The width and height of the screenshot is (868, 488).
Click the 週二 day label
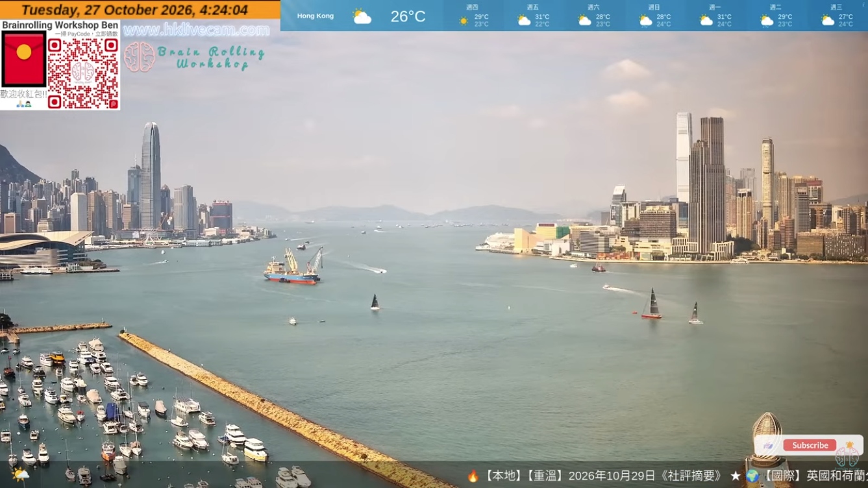775,7
